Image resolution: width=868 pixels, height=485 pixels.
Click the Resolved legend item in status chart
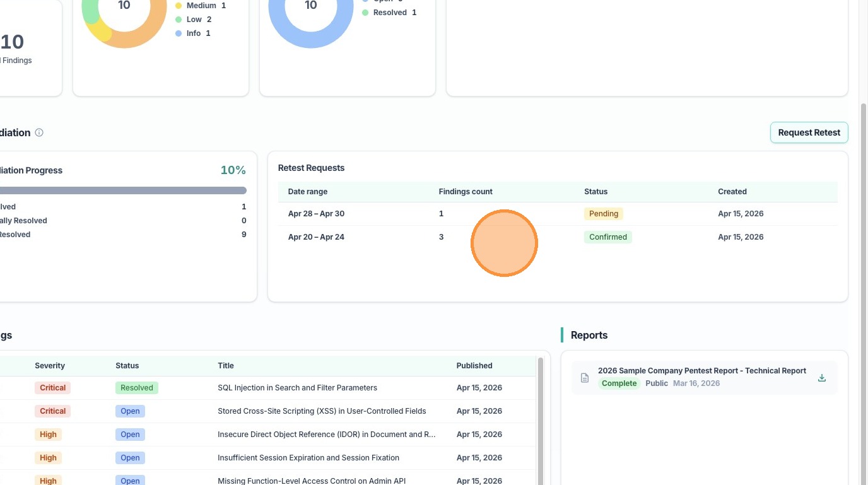click(389, 13)
